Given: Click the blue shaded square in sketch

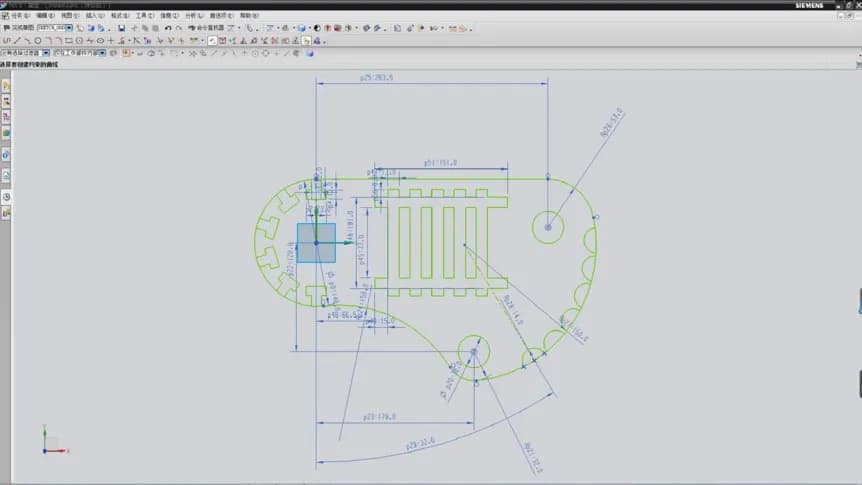Looking at the screenshot, I should click(316, 242).
